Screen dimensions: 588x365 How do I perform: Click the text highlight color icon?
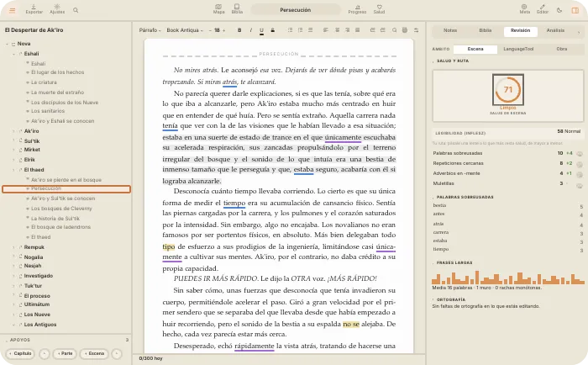point(273,30)
